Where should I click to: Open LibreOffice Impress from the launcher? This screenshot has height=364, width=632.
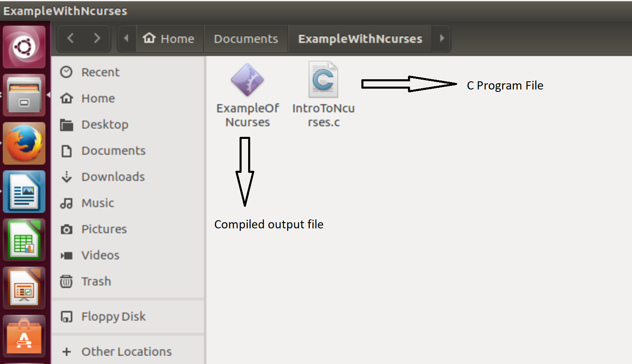(x=24, y=288)
